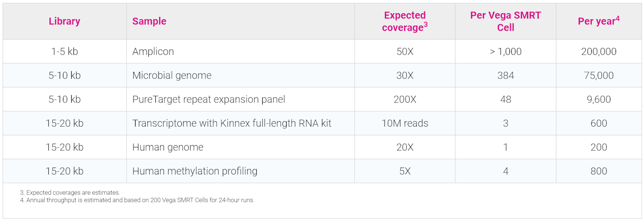This screenshot has width=644, height=219.
Task: Click the 10M reads cell
Action: click(x=405, y=123)
